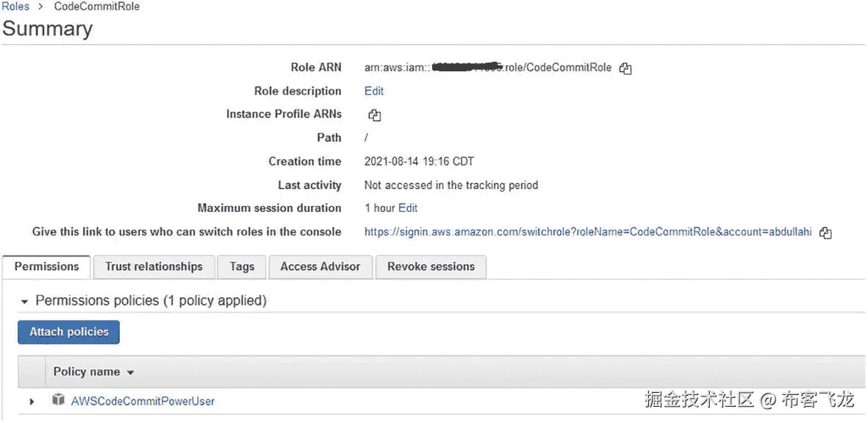This screenshot has width=868, height=423.
Task: Copy the Instance Profile ARNs
Action: 375,115
